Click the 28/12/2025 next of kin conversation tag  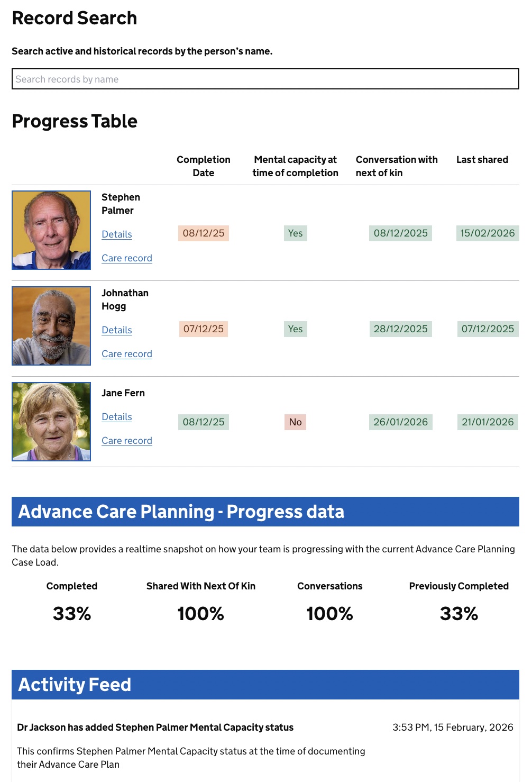[x=400, y=329]
